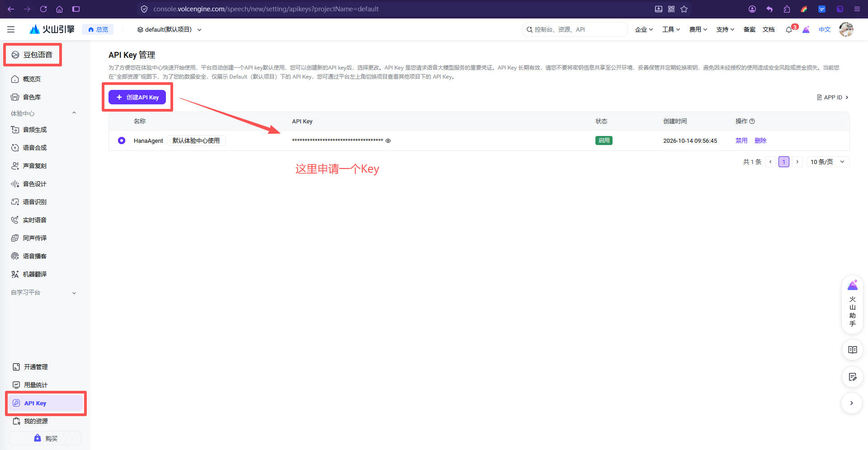The width and height of the screenshot is (868, 450).
Task: Disable the HanaAgent key via 禁用
Action: point(741,141)
